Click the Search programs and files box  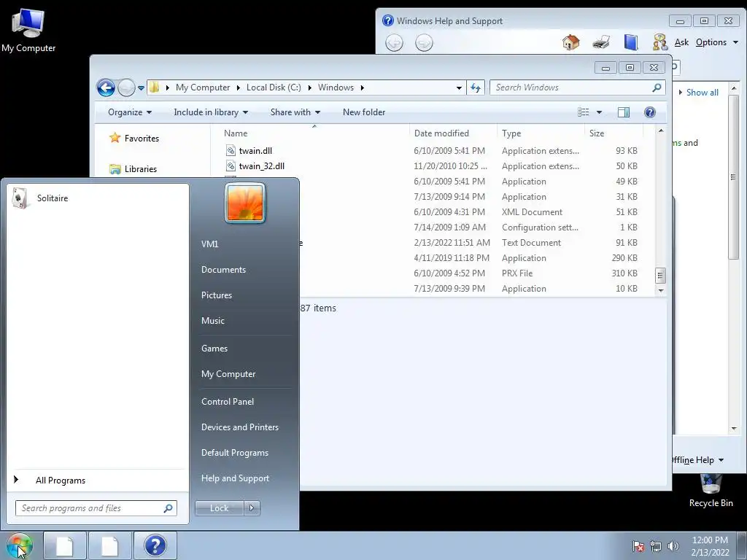(96, 508)
